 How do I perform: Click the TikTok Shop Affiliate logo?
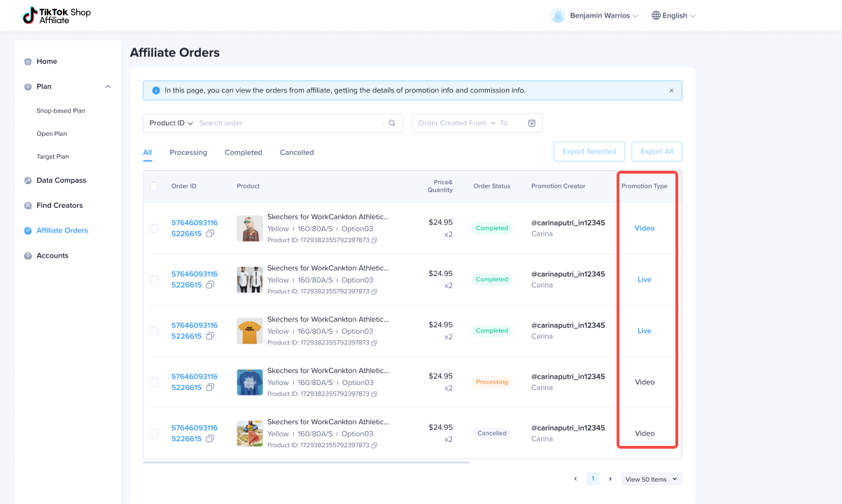[x=57, y=15]
